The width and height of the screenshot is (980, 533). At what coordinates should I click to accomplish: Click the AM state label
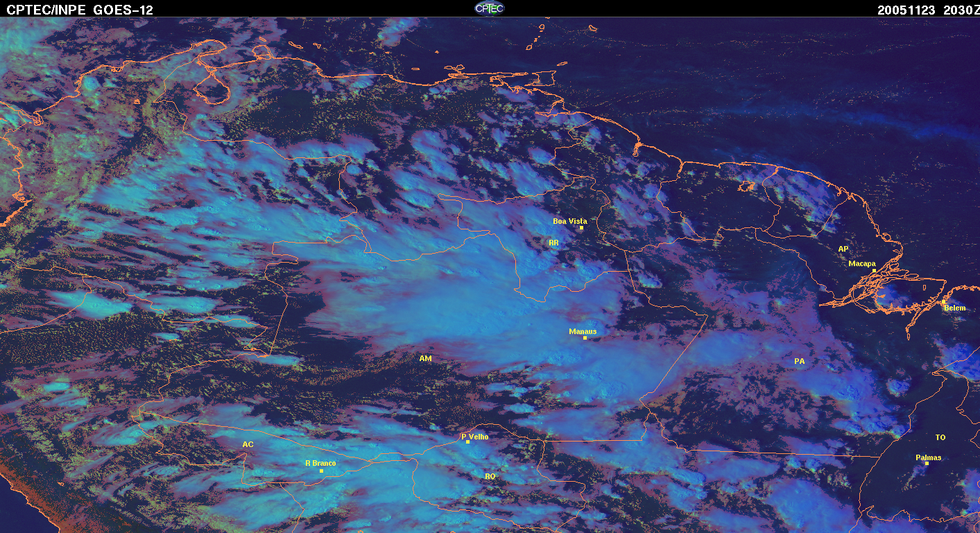pyautogui.click(x=425, y=358)
